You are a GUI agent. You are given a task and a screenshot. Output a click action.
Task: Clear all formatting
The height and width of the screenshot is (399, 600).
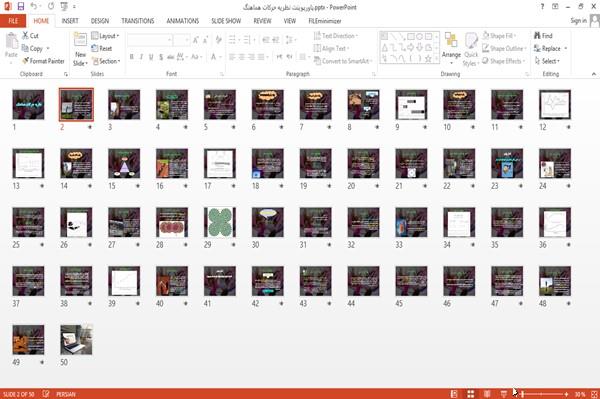tap(218, 40)
